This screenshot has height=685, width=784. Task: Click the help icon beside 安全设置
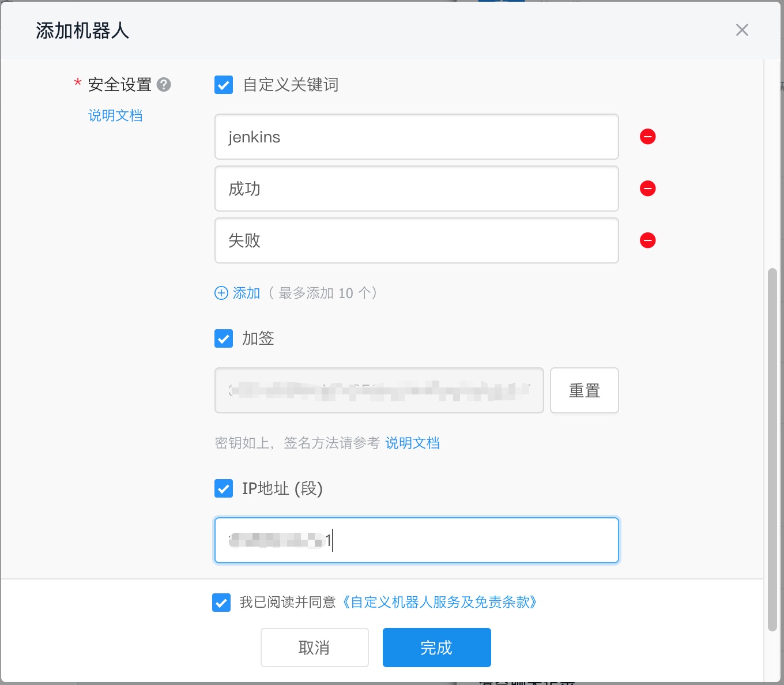(x=164, y=85)
